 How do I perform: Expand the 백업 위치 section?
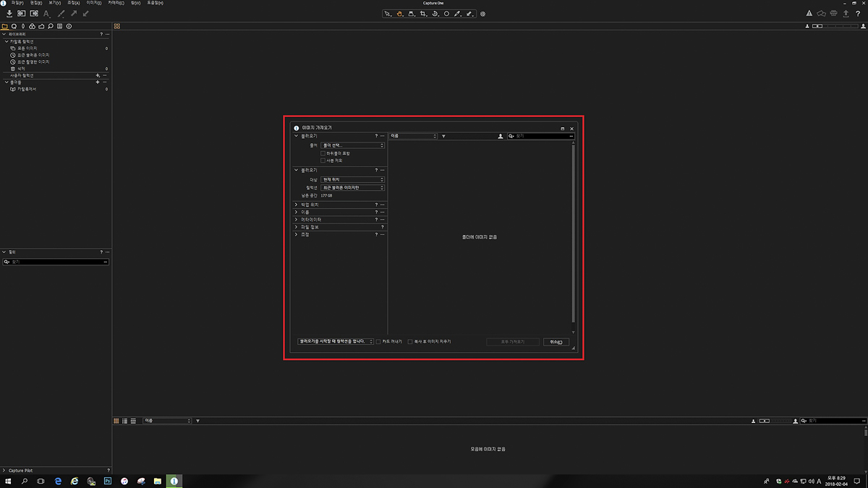coord(296,205)
